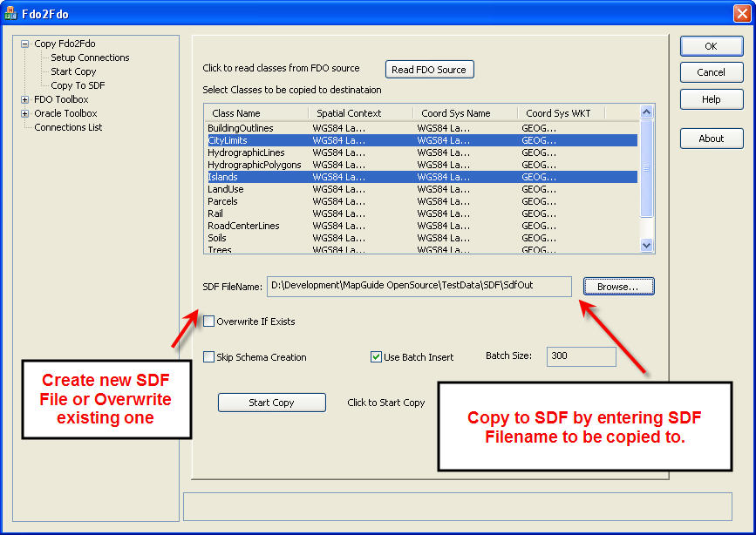Confirm with the OK button
Image resolution: width=756 pixels, height=535 pixels.
(712, 46)
